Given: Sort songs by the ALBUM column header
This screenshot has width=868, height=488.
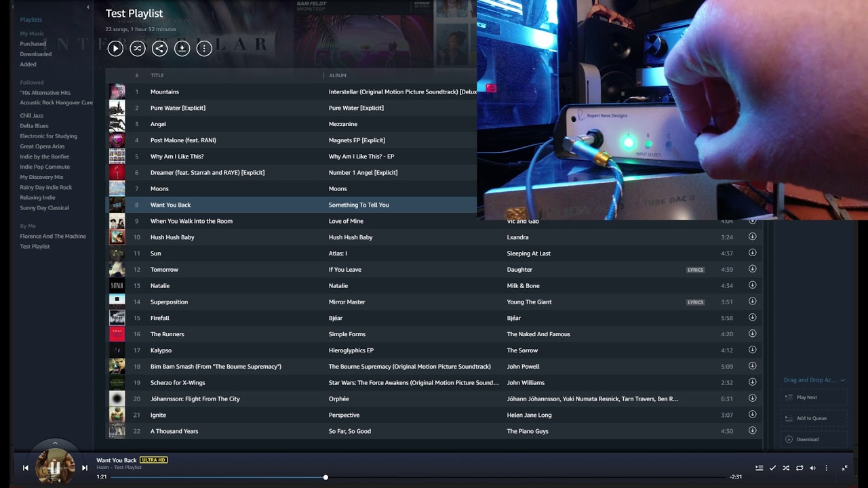Looking at the screenshot, I should pyautogui.click(x=338, y=75).
